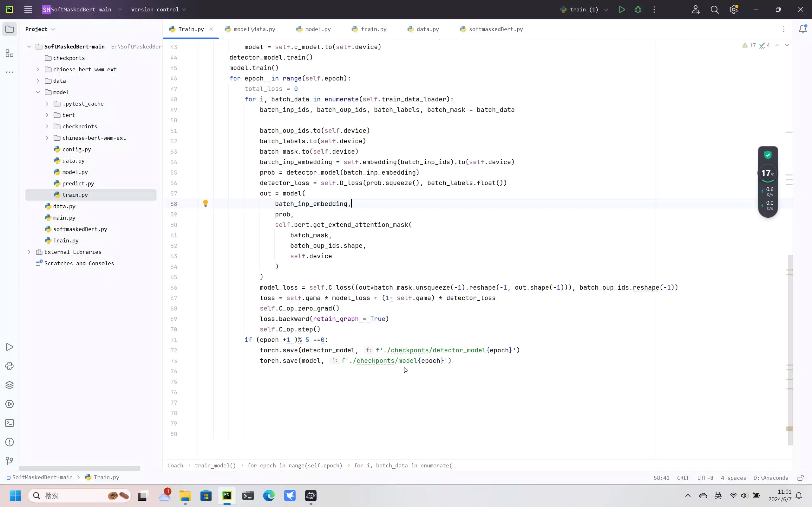This screenshot has width=812, height=507.
Task: Expand the chinese-bert-wwm-ext folder under root
Action: (x=38, y=69)
